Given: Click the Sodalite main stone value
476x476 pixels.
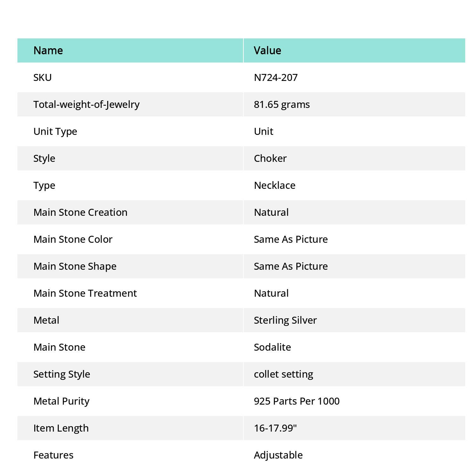Looking at the screenshot, I should point(272,347).
